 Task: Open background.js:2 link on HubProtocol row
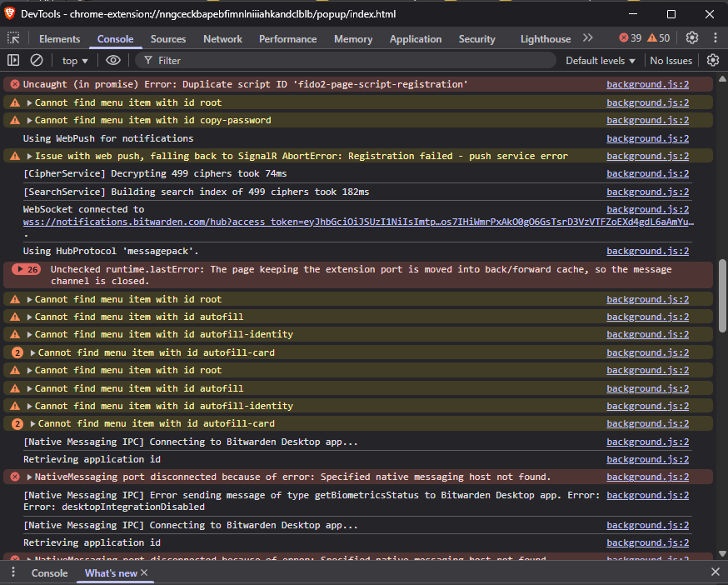click(648, 251)
